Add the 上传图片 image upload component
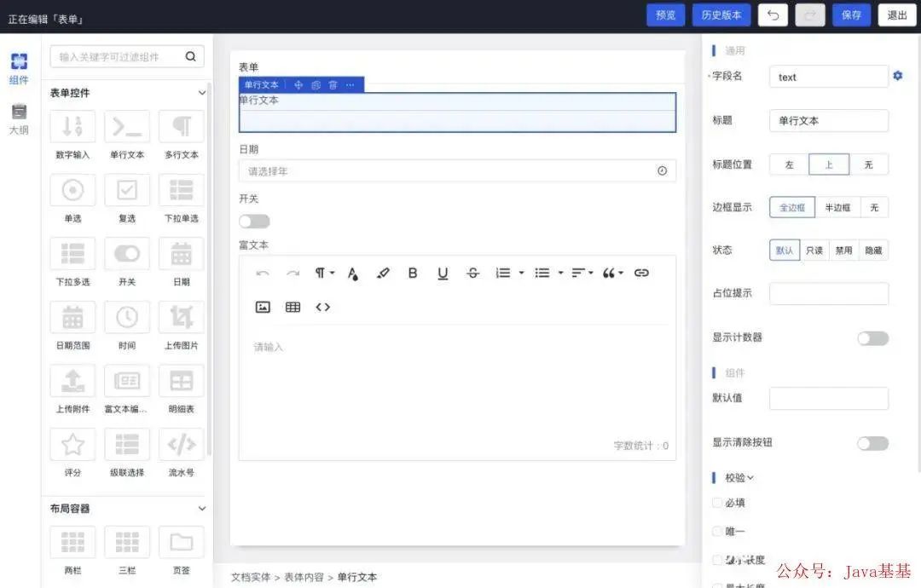The height and width of the screenshot is (588, 921). pos(182,318)
